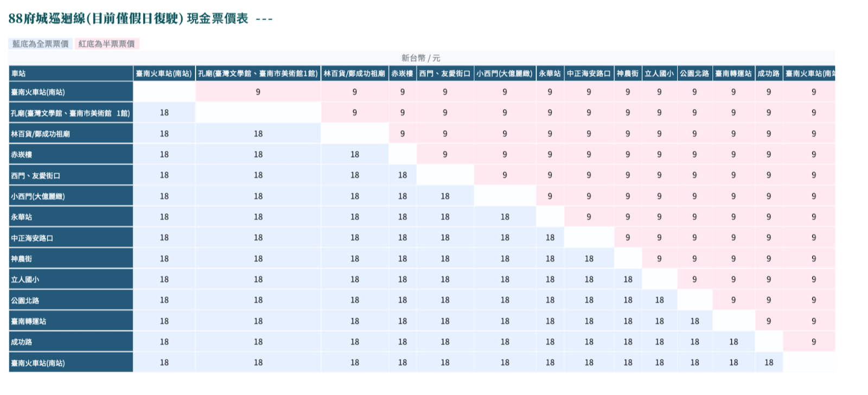
Task: Click the 林百貨/鄭成功祖廟 column header
Action: (x=355, y=73)
